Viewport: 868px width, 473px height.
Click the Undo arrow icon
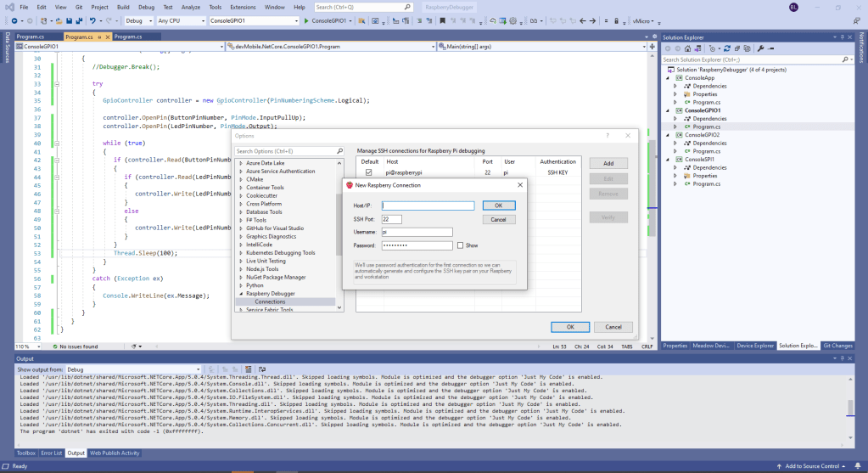point(92,20)
